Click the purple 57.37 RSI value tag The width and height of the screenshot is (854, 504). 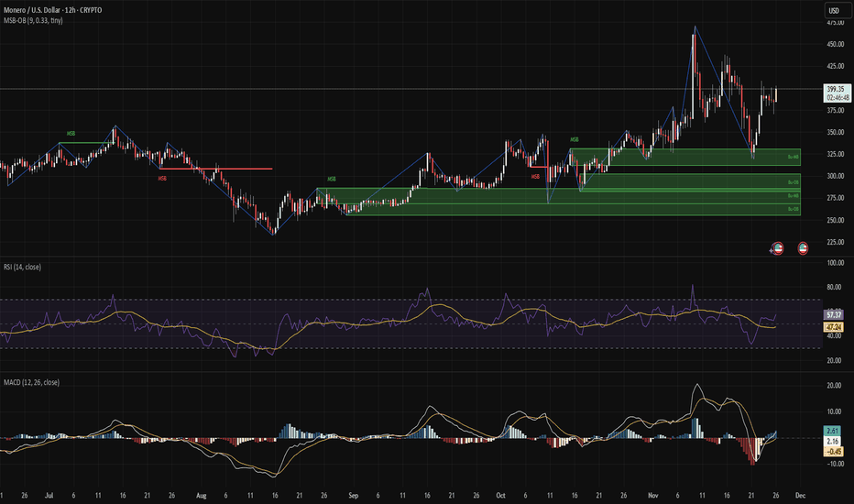coord(834,312)
